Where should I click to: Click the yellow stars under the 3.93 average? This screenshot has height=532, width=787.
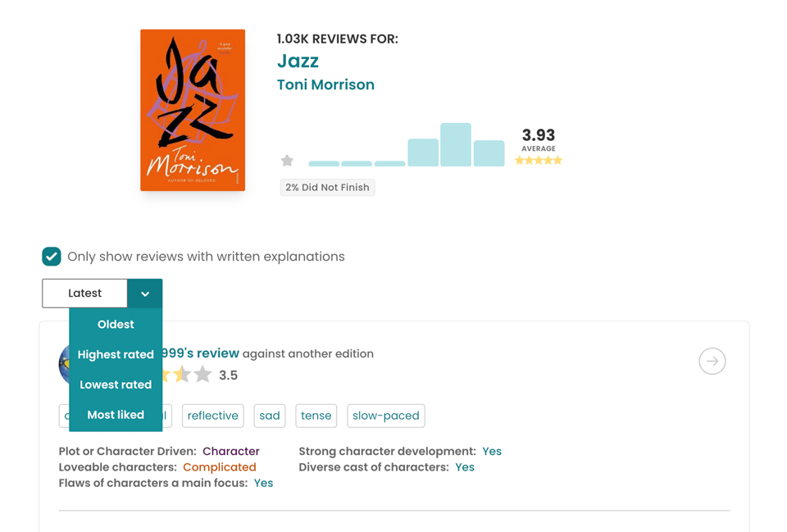pos(538,161)
